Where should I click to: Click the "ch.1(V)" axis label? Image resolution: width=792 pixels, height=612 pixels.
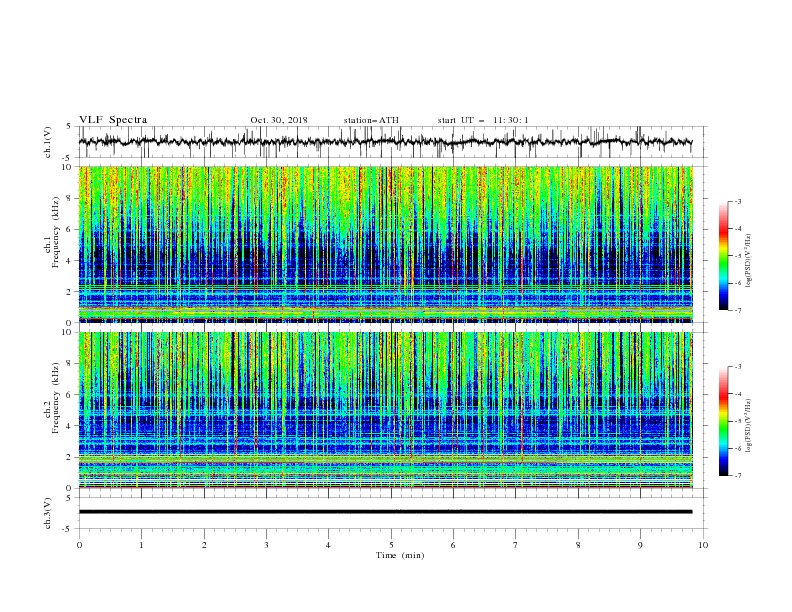click(48, 142)
